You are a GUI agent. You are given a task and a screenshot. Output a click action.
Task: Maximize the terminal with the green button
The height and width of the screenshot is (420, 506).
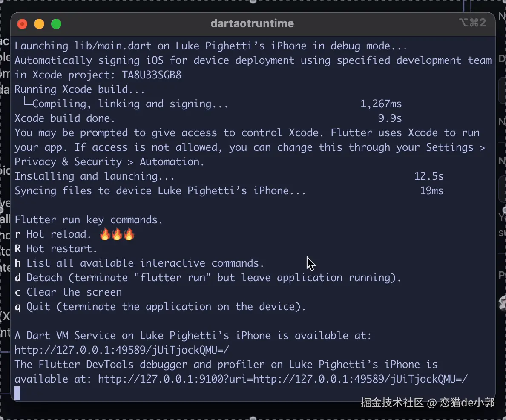57,24
